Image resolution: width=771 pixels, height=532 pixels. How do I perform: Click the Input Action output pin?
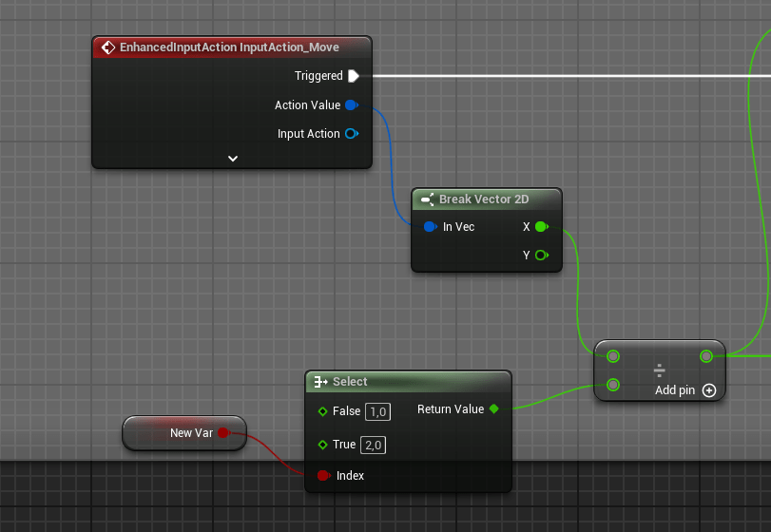coord(351,134)
